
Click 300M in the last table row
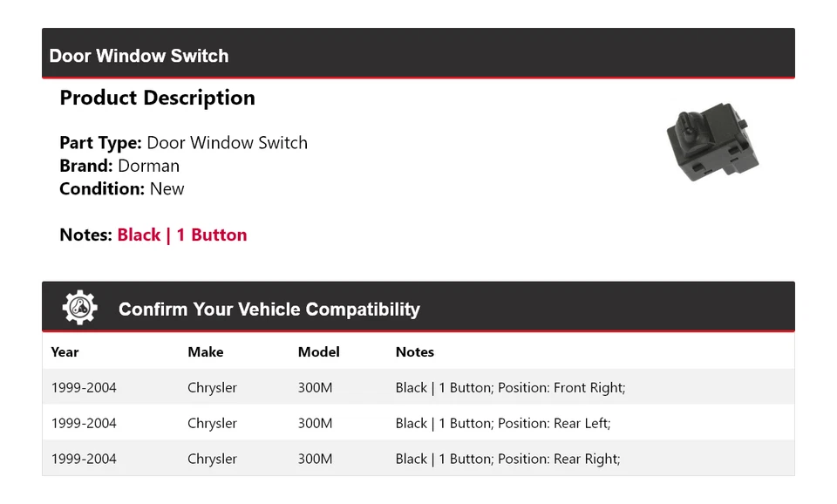coord(315,460)
